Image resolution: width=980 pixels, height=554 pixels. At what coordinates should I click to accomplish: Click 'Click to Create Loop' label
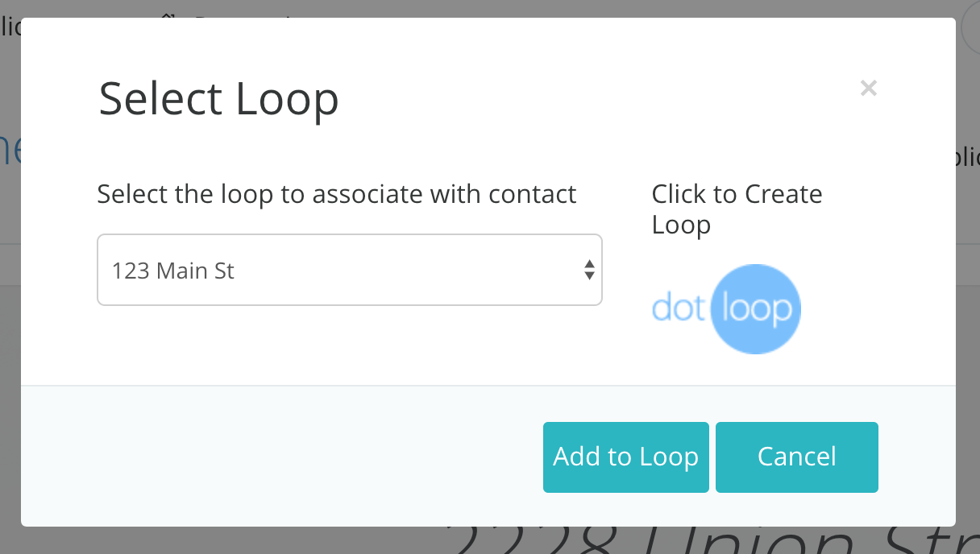click(736, 209)
